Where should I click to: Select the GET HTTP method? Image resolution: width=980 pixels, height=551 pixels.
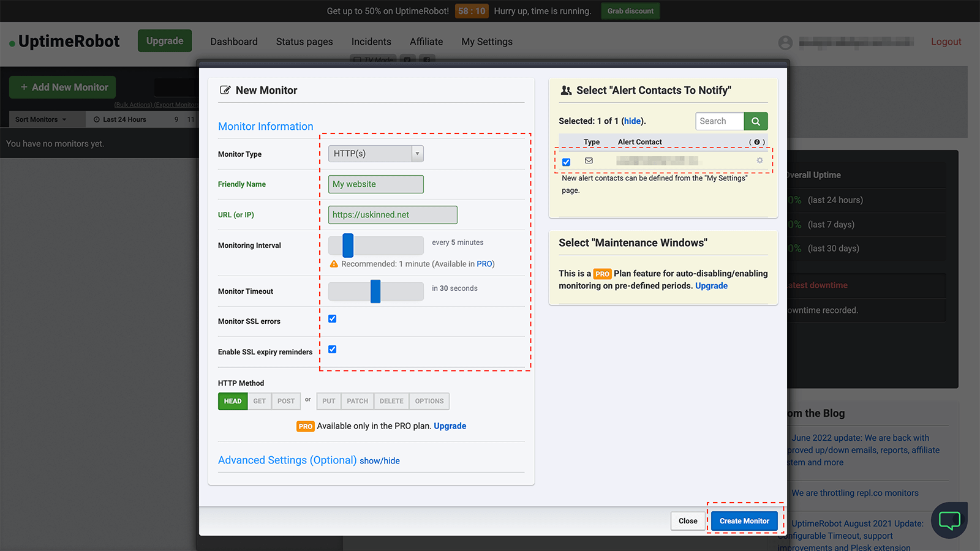[260, 401]
